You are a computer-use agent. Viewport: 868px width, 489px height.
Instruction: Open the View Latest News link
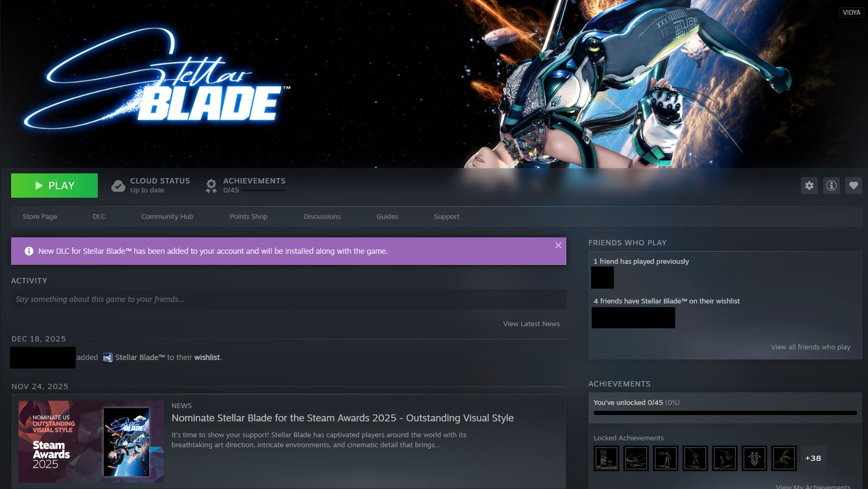[531, 324]
